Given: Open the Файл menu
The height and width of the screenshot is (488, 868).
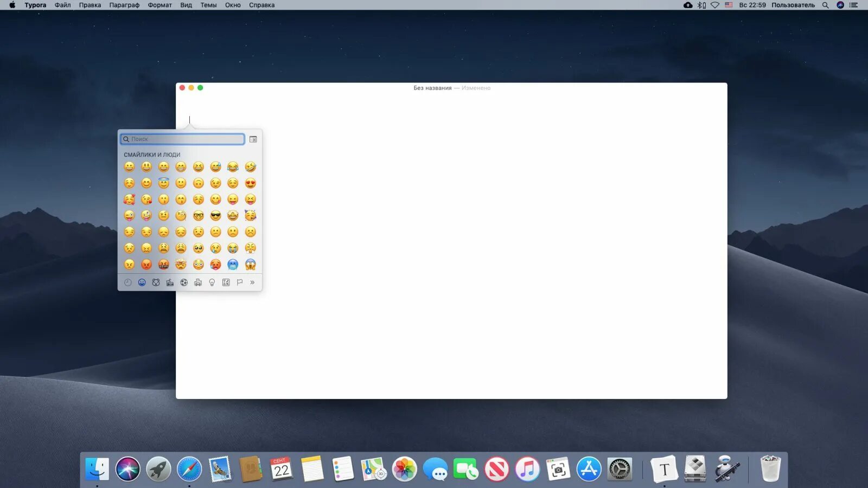Looking at the screenshot, I should 62,5.
